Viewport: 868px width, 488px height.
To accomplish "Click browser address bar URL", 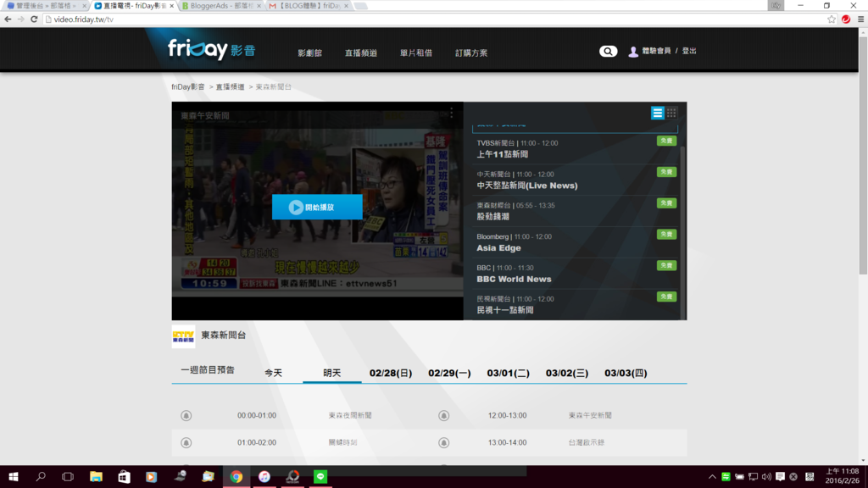I will tap(84, 19).
